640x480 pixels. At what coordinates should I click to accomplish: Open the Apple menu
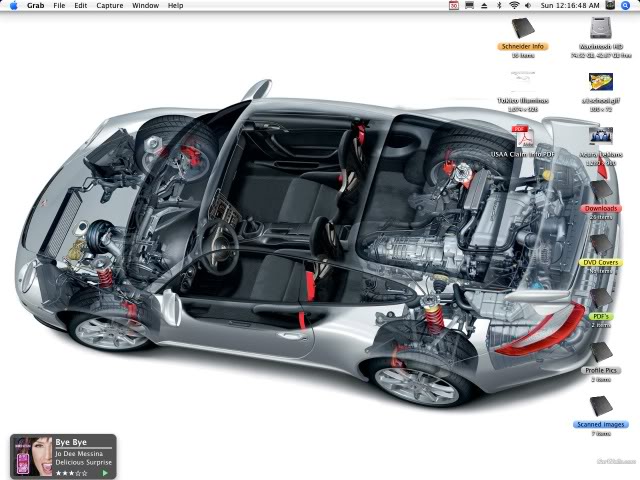pyautogui.click(x=14, y=5)
